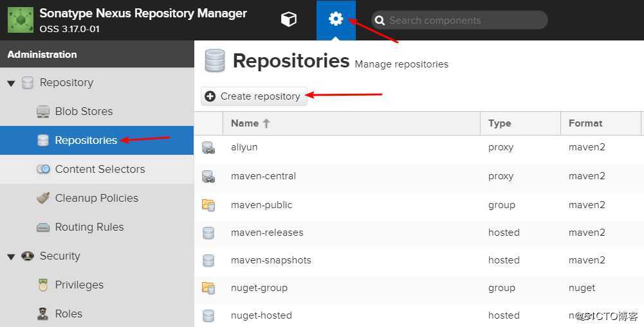Open the Browse cube icon in header
The height and width of the screenshot is (327, 644).
click(x=288, y=19)
